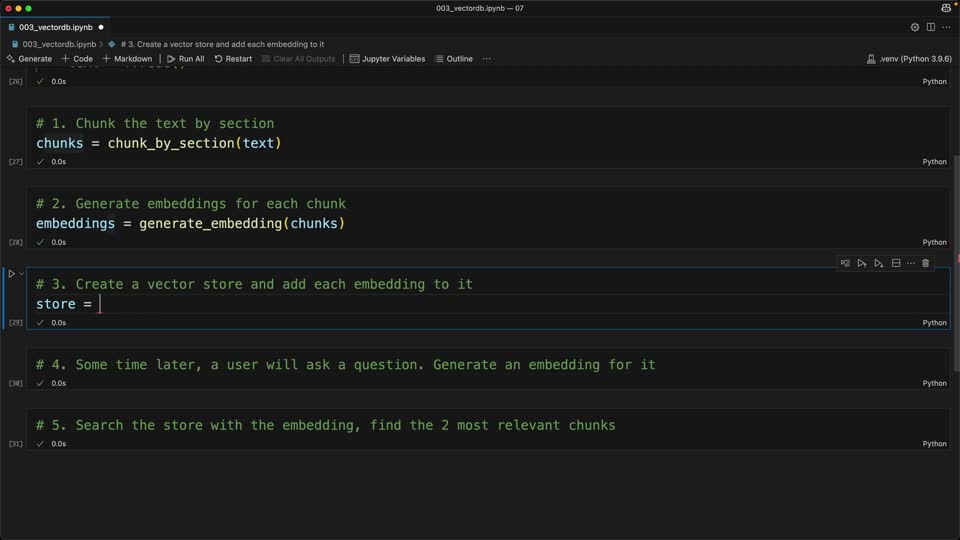
Task: Select kernel .venv (Python 3.9.6)
Action: [909, 59]
